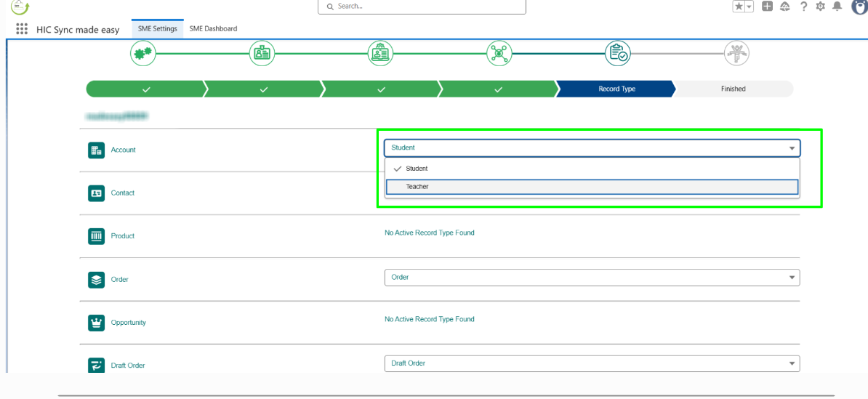
Task: Go to the third completed path step
Action: (x=381, y=89)
